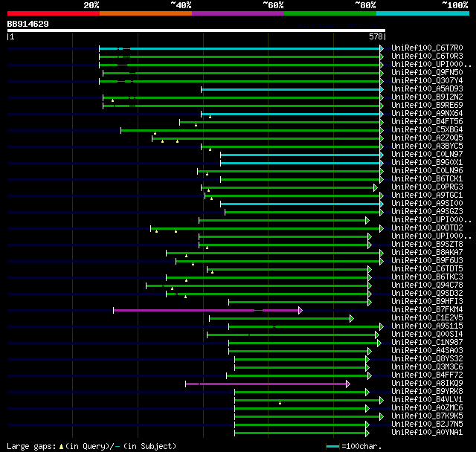Select the UniRef100_Q9FN50 label

(427, 73)
